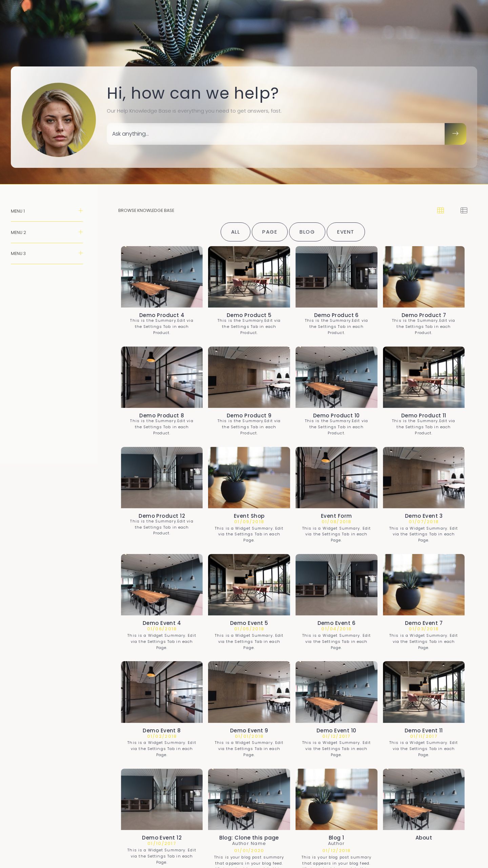Image resolution: width=488 pixels, height=868 pixels.
Task: Open Event Shop title link
Action: pos(249,516)
